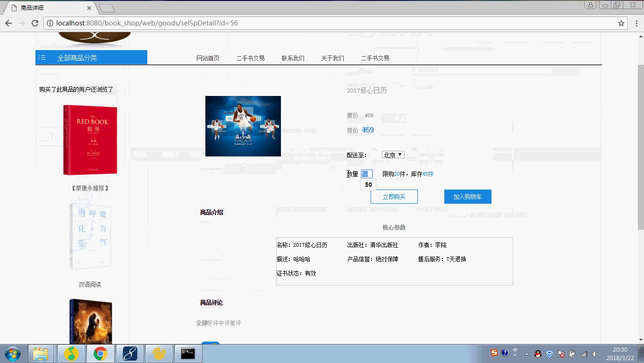Click 【蔡康永推荐】 book link

[90, 188]
